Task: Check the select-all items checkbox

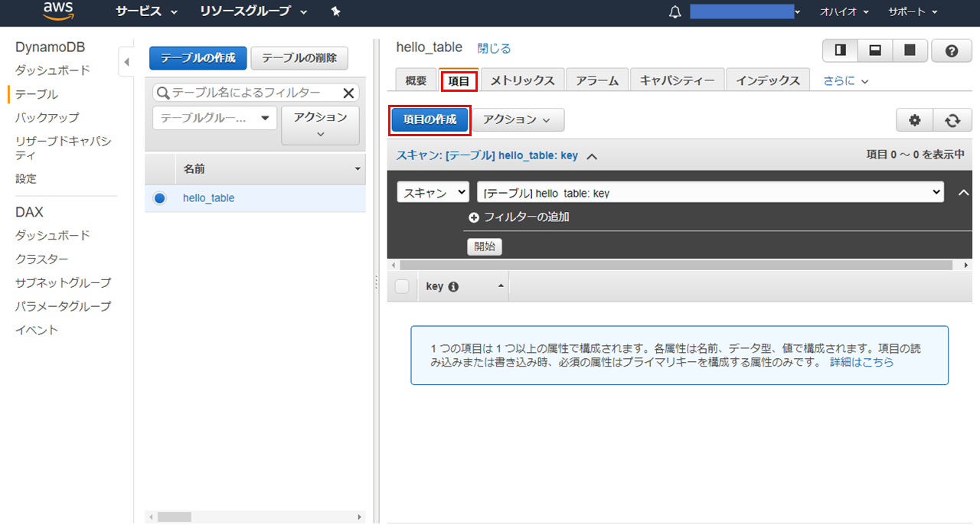Action: [x=402, y=287]
